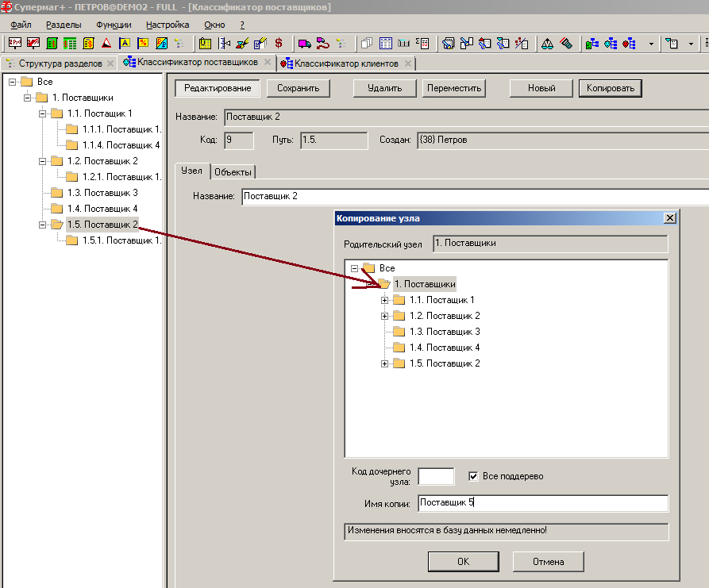This screenshot has height=588, width=709.
Task: Select '1.1.4. Поставщик 4' in left tree
Action: pos(121,145)
